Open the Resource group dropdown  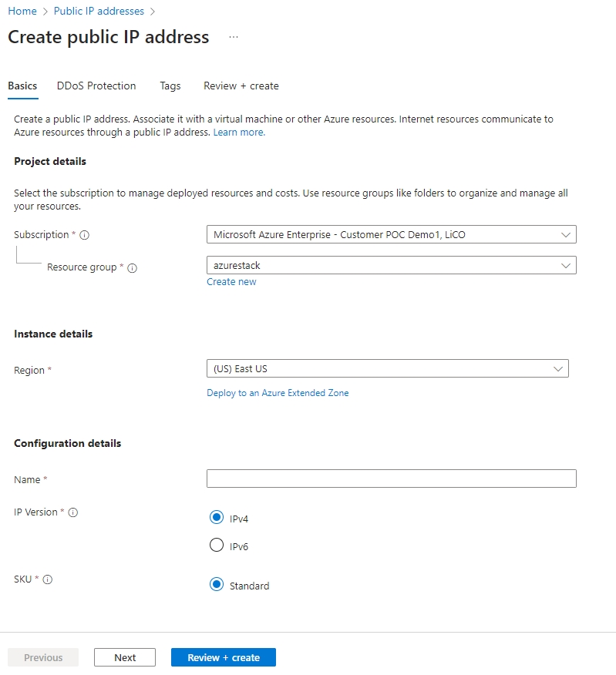tap(391, 265)
